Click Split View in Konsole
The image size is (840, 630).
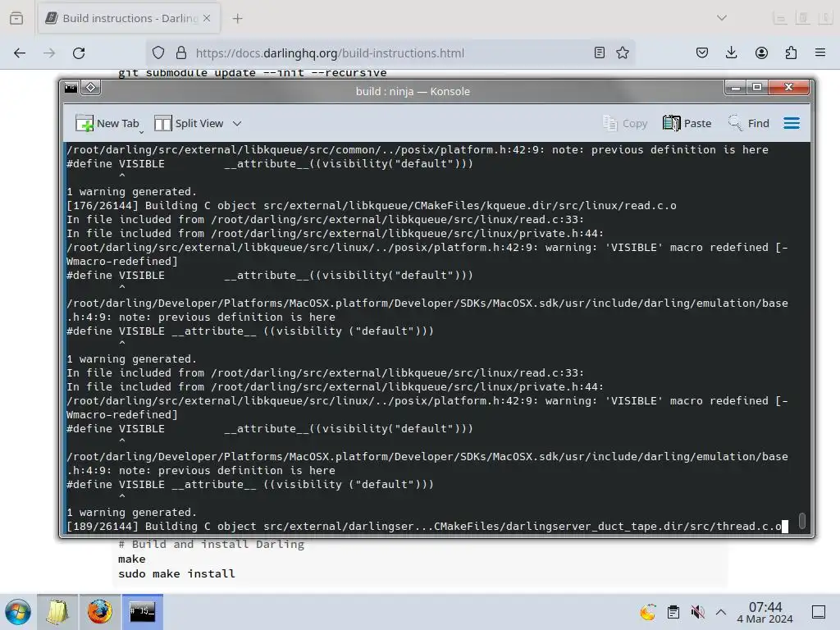pos(189,123)
